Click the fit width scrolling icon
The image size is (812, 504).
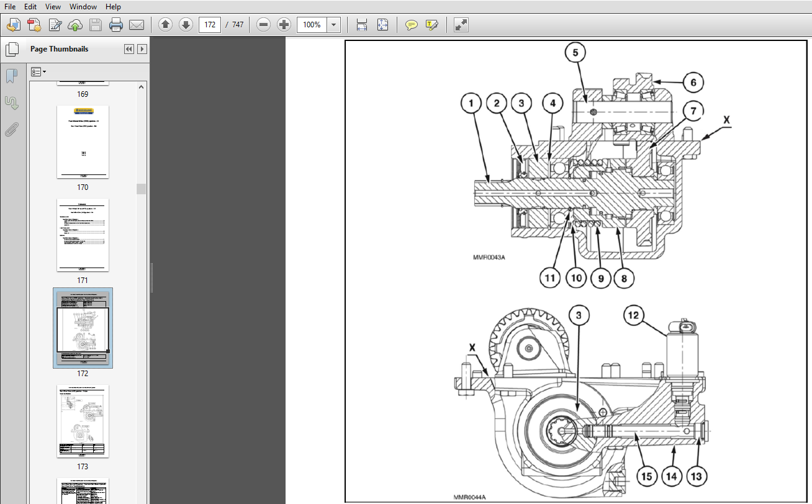362,25
